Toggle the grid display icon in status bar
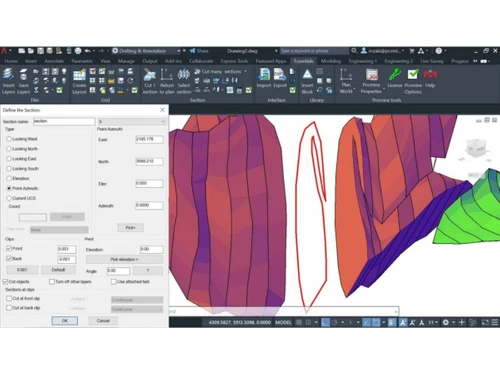 coord(299,322)
